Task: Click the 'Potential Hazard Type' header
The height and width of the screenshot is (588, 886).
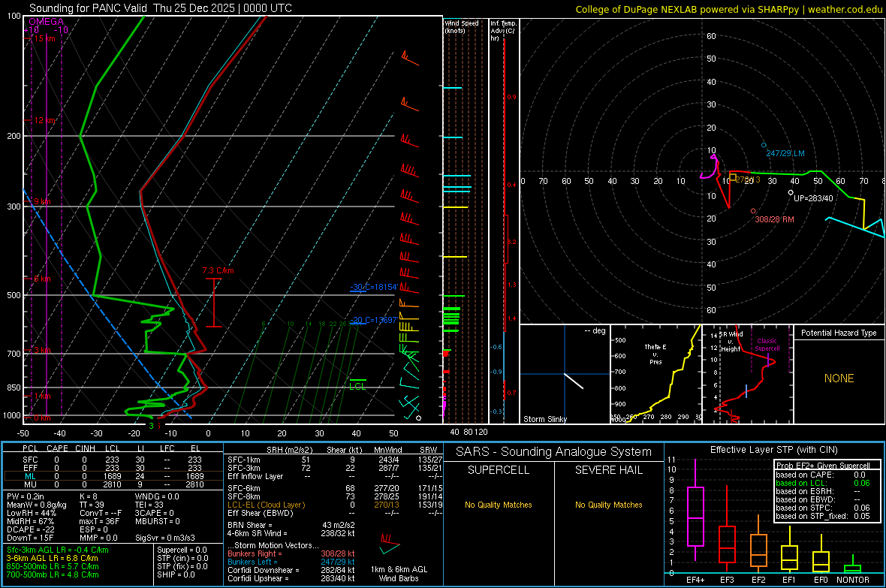Action: click(839, 333)
